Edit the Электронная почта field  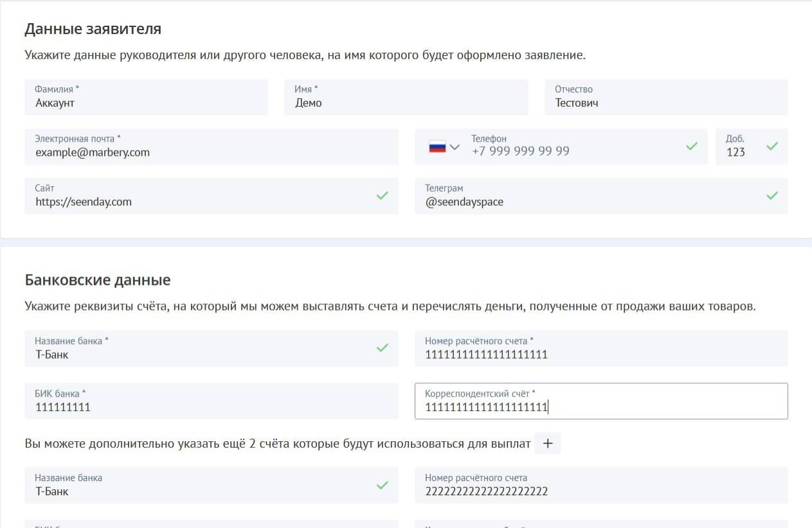pyautogui.click(x=211, y=152)
